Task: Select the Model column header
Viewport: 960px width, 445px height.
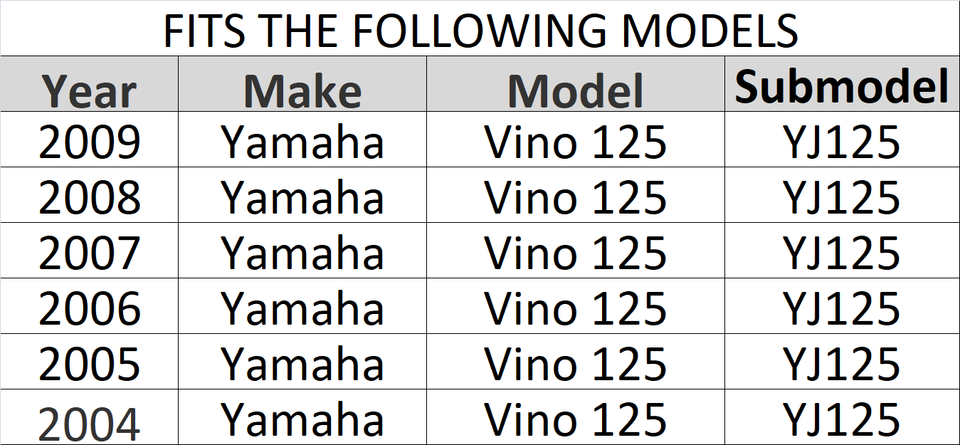Action: (x=576, y=84)
